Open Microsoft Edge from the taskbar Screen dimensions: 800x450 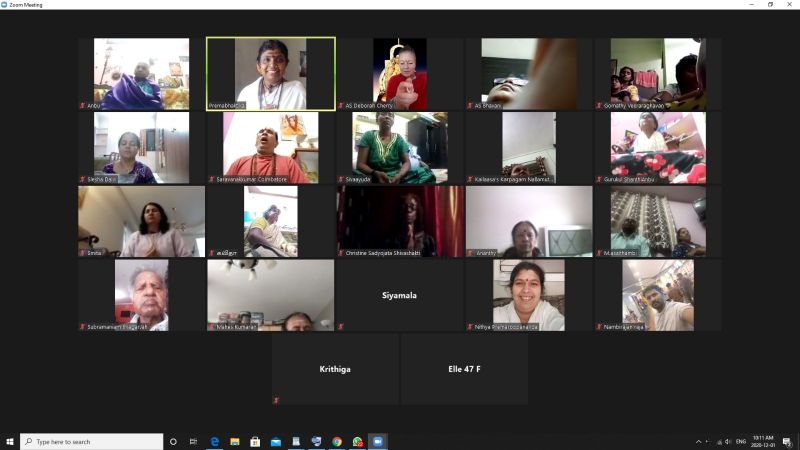pyautogui.click(x=215, y=441)
